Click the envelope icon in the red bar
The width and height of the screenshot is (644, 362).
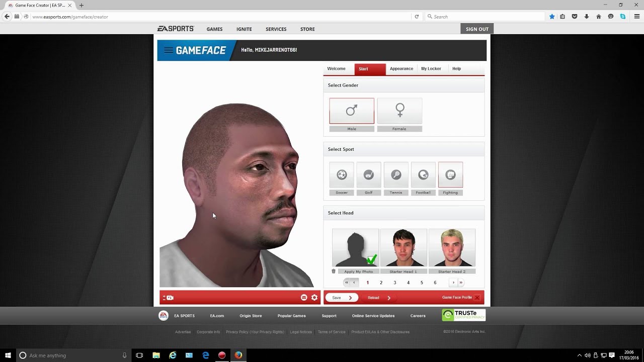click(x=304, y=298)
